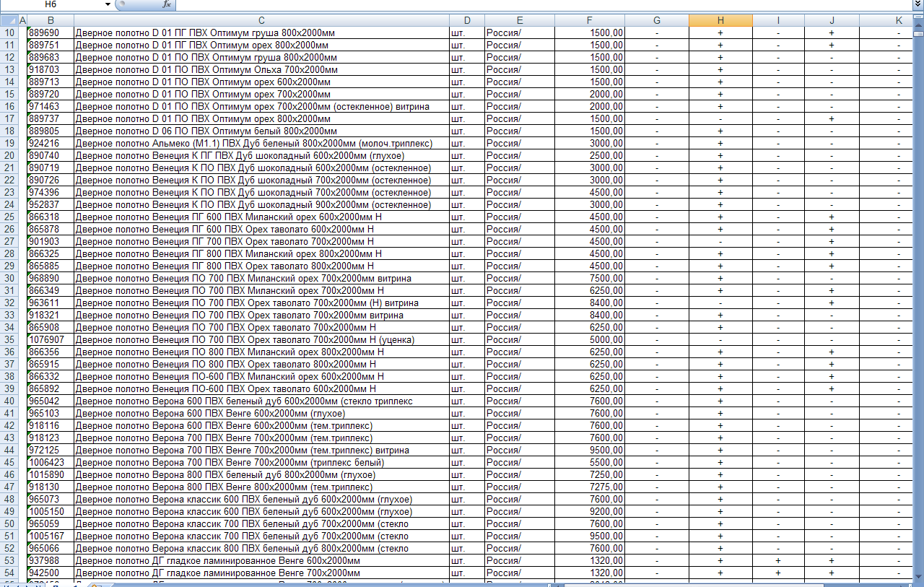Screen dimensions: 924x587
Task: Select row 10 header
Action: (x=9, y=32)
